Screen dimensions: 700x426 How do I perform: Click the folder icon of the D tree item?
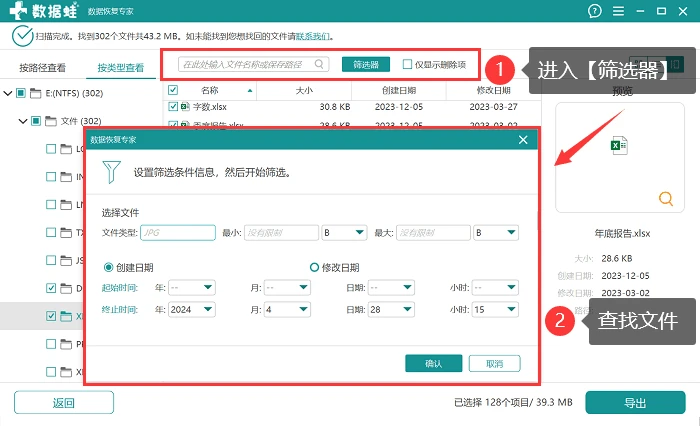click(66, 288)
